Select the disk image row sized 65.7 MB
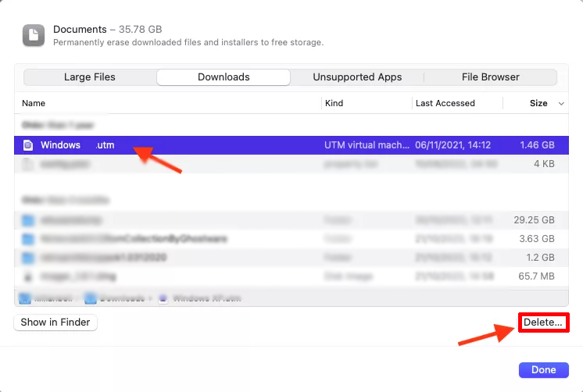Viewport: 583px width, 392px height. pyautogui.click(x=291, y=276)
